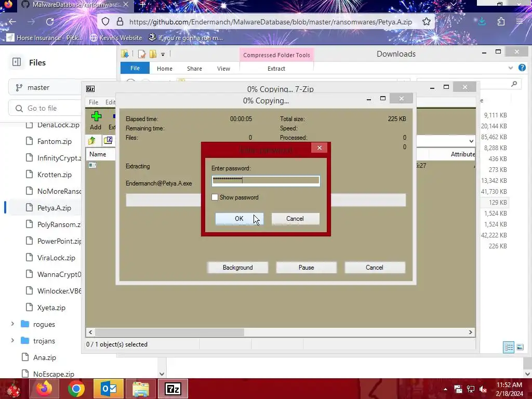
Task: Click inside the Enter password field
Action: pos(265,180)
